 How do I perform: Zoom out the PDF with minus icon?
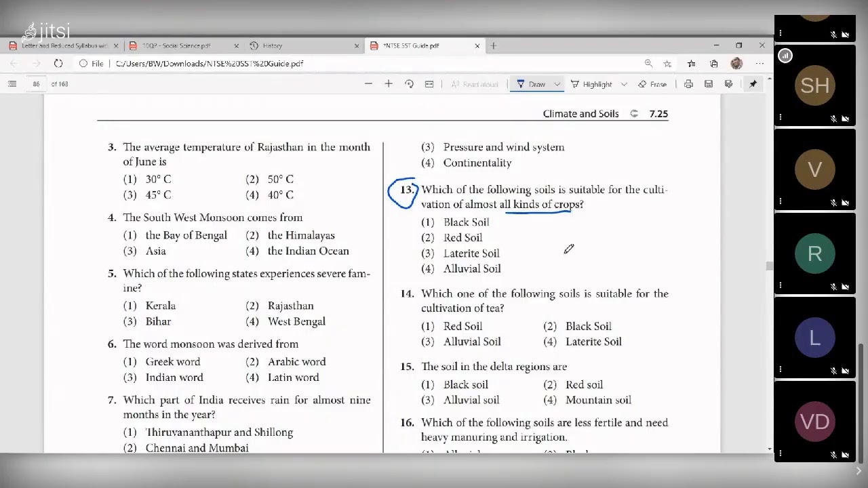coord(368,84)
